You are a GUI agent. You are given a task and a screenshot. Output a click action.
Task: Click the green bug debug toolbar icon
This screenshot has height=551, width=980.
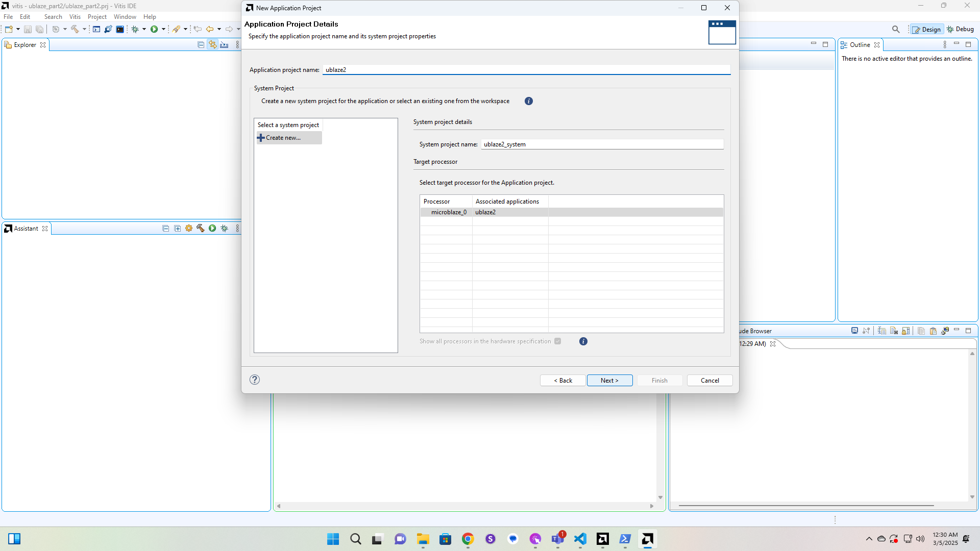135,30
